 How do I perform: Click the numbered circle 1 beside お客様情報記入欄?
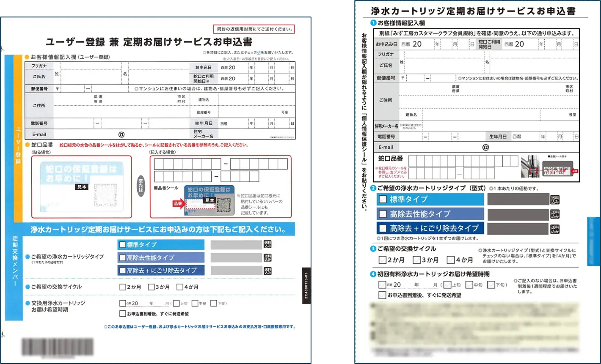pos(374,23)
